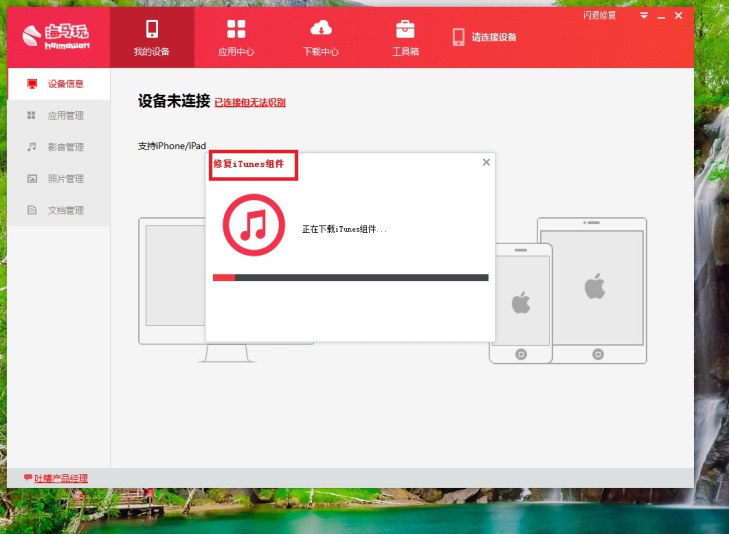Click 闪退修复 in title bar
This screenshot has height=534, width=729.
600,15
